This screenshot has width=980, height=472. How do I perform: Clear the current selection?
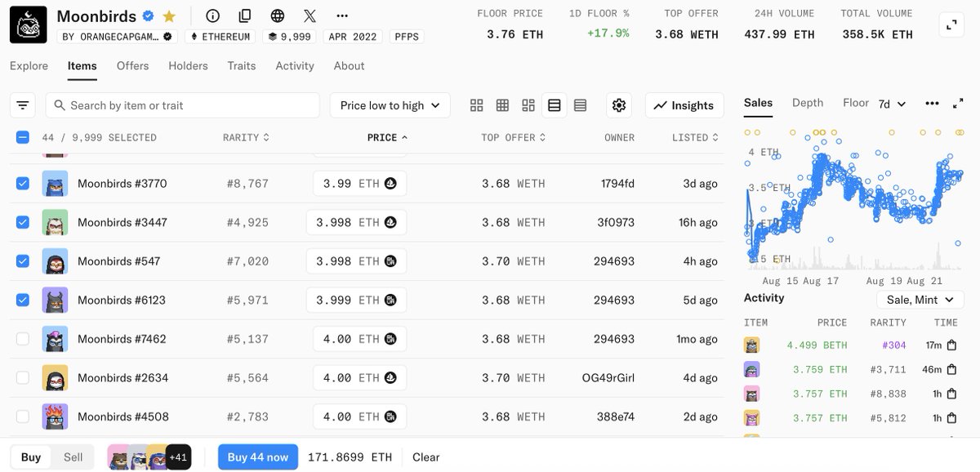click(425, 457)
